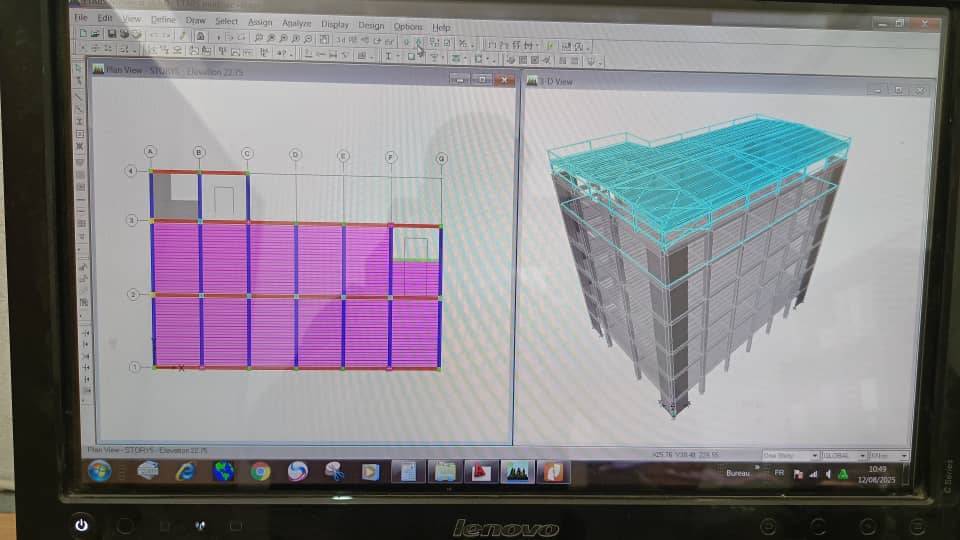
Task: Set elevation view with the elev icon
Action: pos(365,40)
